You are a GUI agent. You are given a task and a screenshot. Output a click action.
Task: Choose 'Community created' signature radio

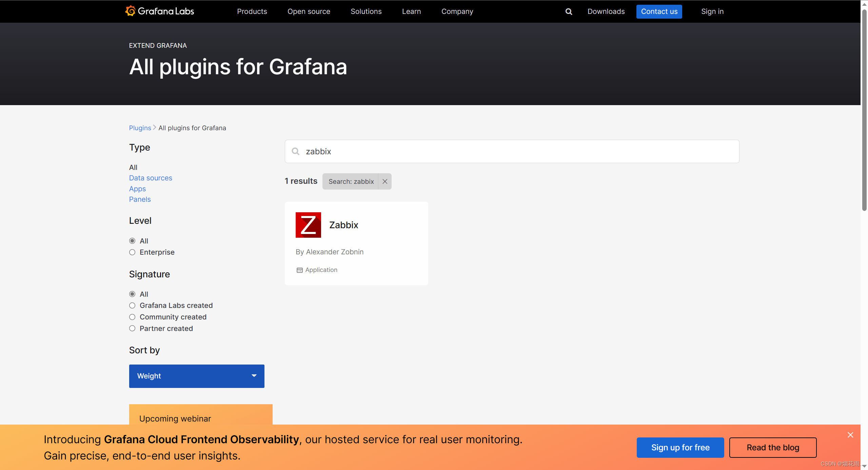point(132,317)
